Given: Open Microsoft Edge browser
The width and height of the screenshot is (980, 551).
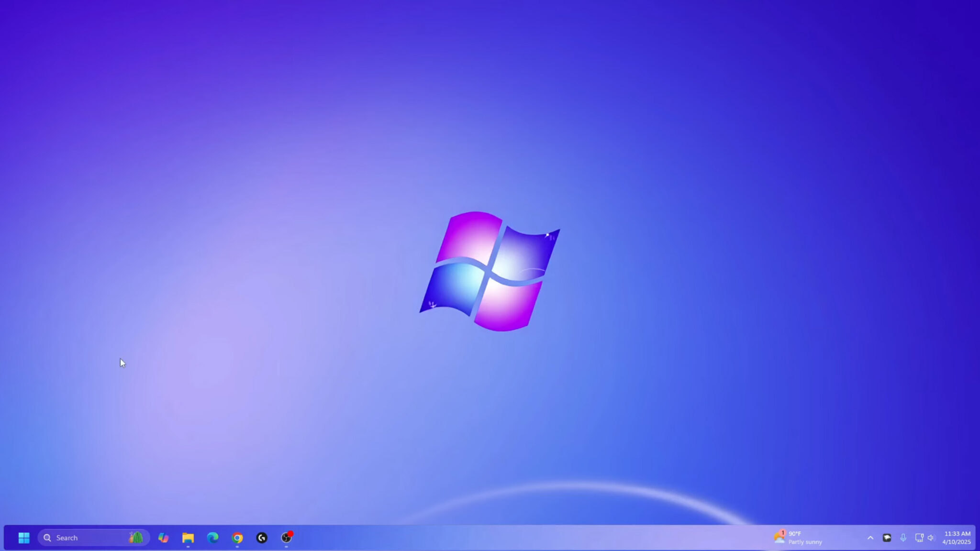Looking at the screenshot, I should 212,538.
